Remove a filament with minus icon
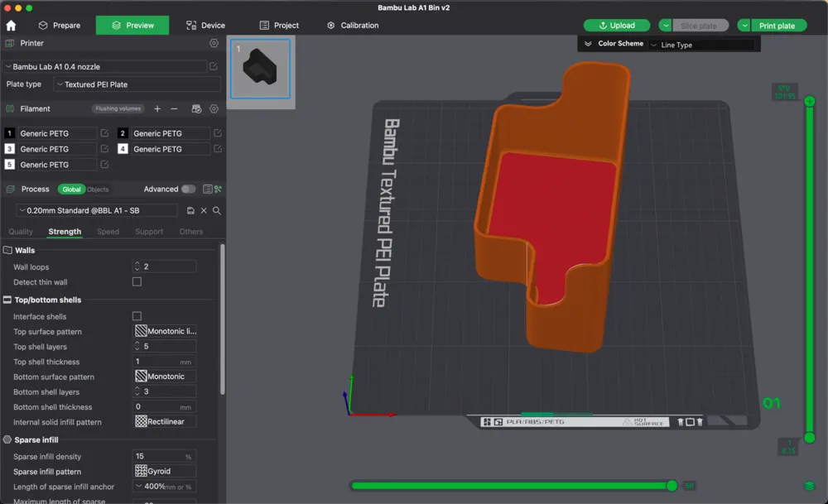The width and height of the screenshot is (828, 504). click(174, 108)
